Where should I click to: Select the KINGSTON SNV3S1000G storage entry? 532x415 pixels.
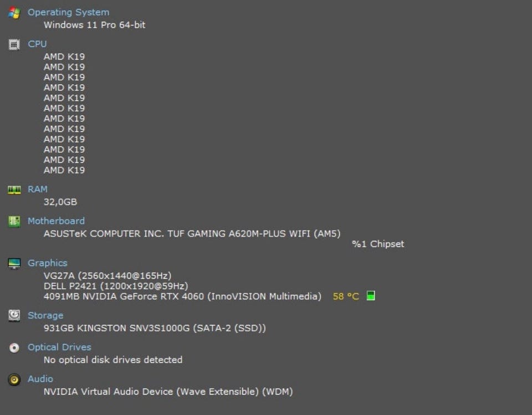(x=155, y=328)
